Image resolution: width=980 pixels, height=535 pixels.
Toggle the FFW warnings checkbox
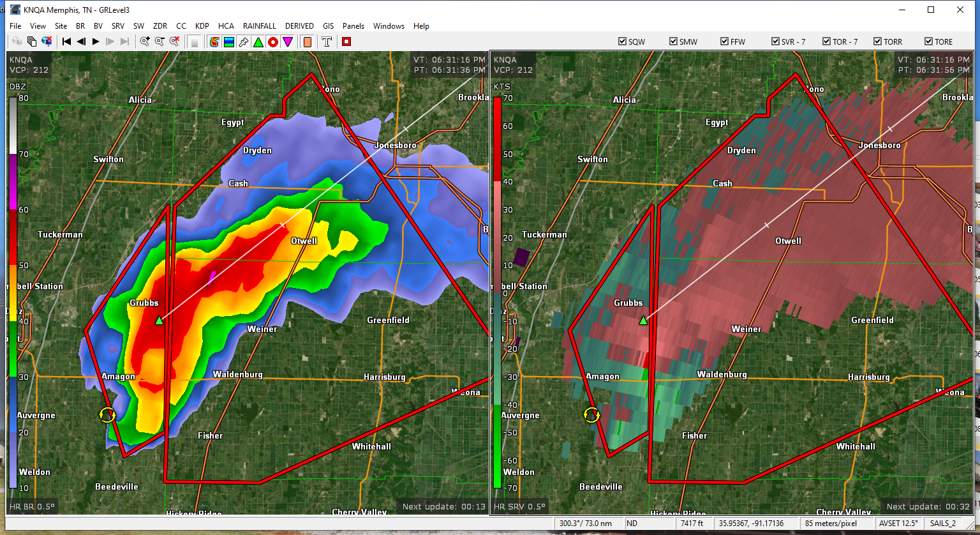click(x=724, y=41)
